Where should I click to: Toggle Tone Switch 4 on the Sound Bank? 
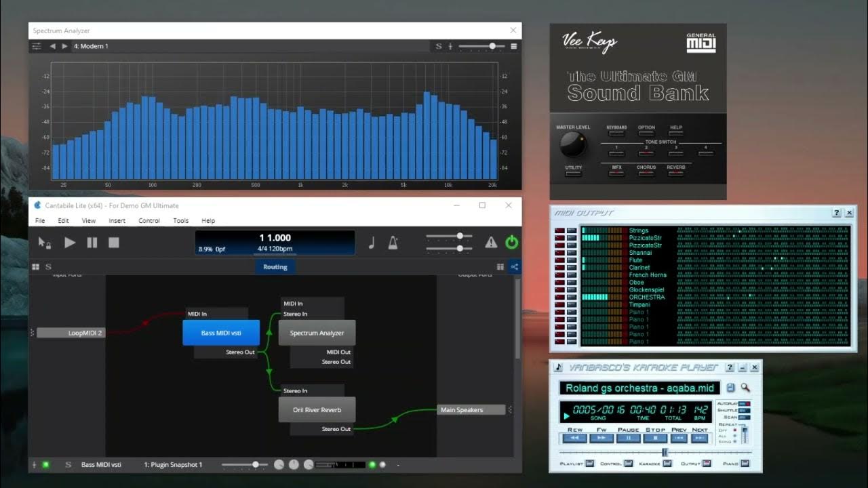coord(705,154)
